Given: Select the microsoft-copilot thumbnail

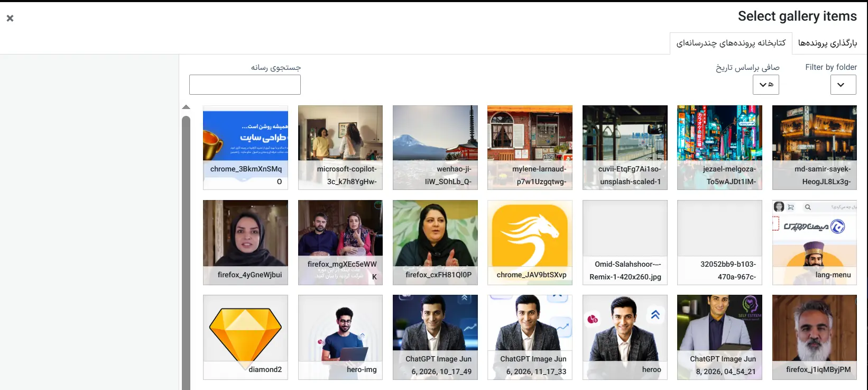Looking at the screenshot, I should click(x=340, y=147).
